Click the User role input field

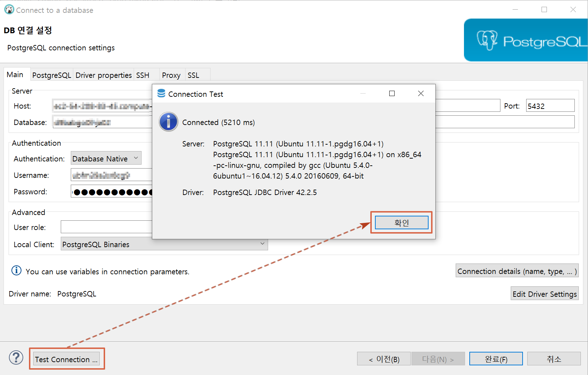pyautogui.click(x=107, y=227)
